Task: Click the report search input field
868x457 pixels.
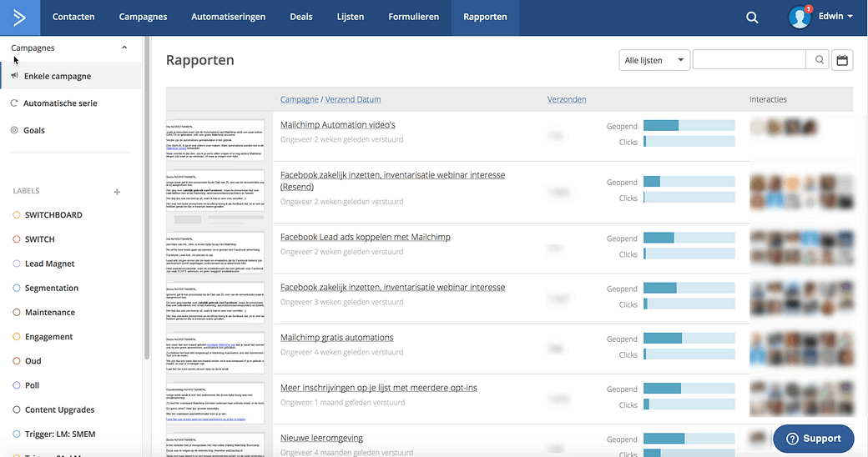Action: point(749,60)
